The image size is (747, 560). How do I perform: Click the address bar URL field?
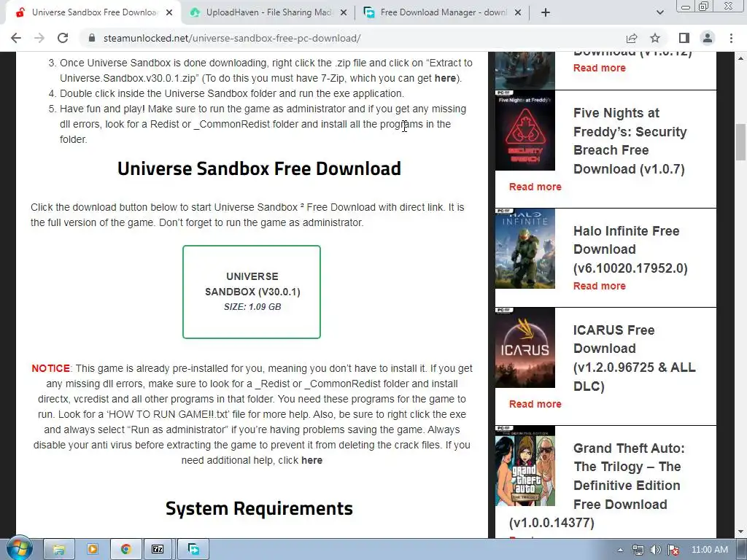coord(352,38)
